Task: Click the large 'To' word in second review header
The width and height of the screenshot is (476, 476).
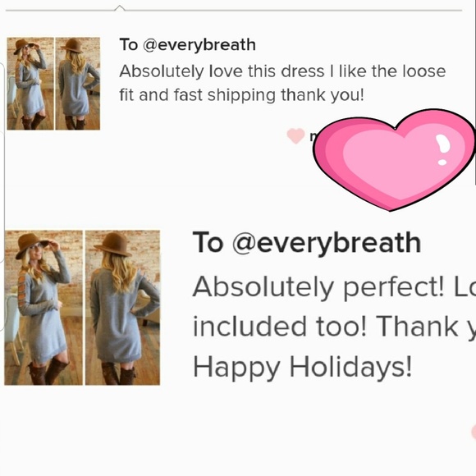Action: pos(208,242)
